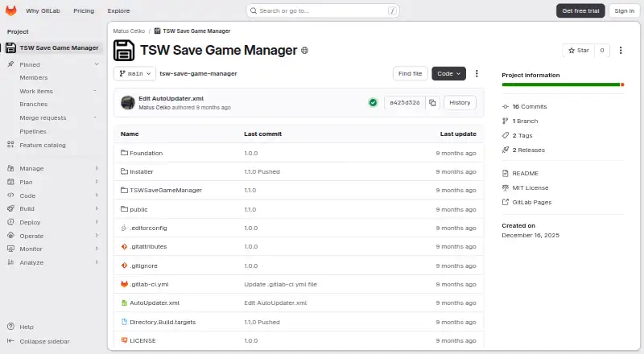The width and height of the screenshot is (644, 354).
Task: Open Explore in top navigation
Action: (x=118, y=10)
